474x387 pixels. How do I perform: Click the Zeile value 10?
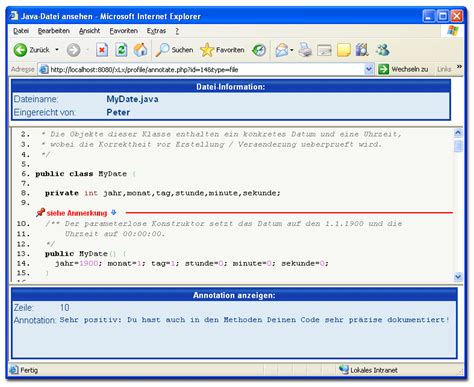click(x=65, y=307)
